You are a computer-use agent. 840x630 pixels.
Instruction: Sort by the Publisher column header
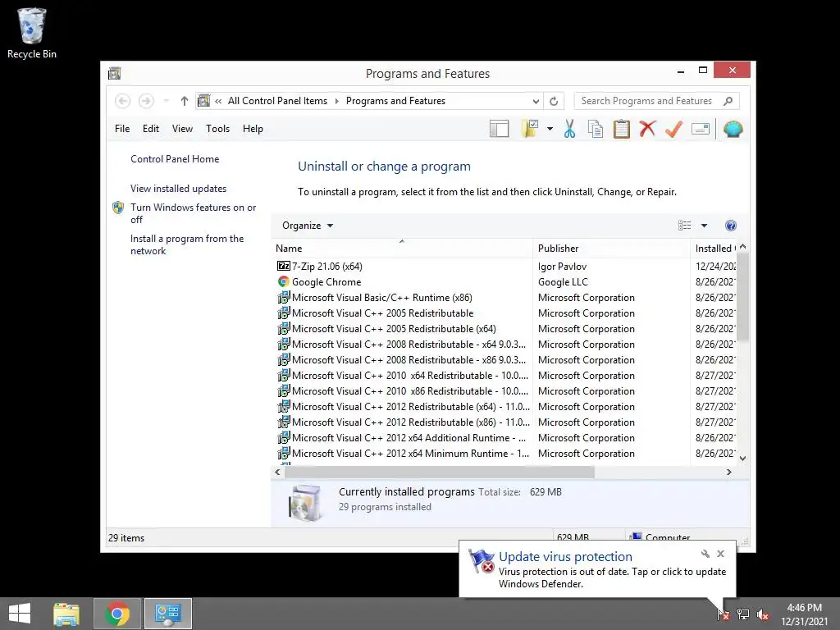tap(612, 248)
